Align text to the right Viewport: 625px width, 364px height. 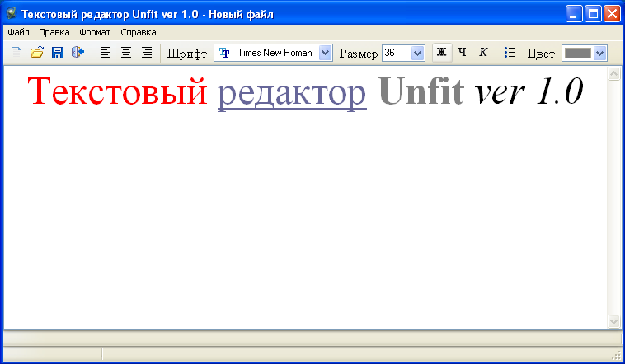(147, 53)
